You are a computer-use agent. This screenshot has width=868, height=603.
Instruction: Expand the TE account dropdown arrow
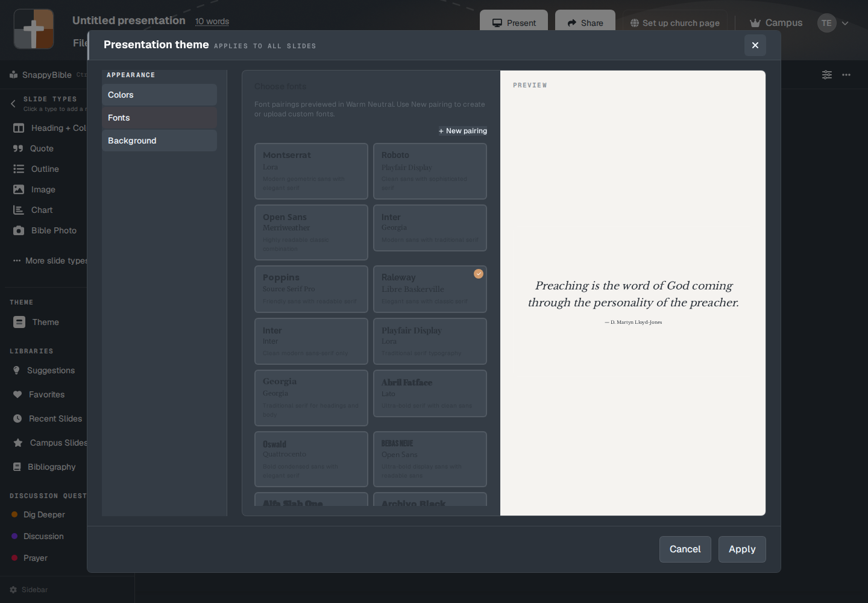pos(845,24)
